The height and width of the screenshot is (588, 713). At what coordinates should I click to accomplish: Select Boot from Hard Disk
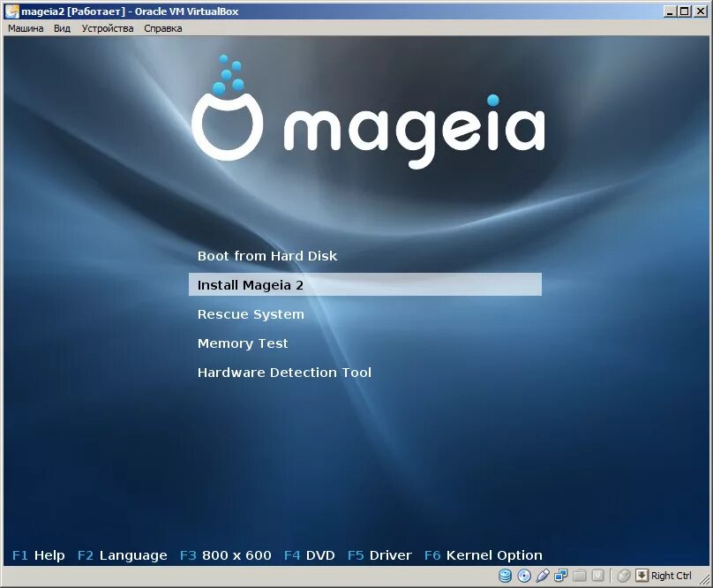point(267,256)
